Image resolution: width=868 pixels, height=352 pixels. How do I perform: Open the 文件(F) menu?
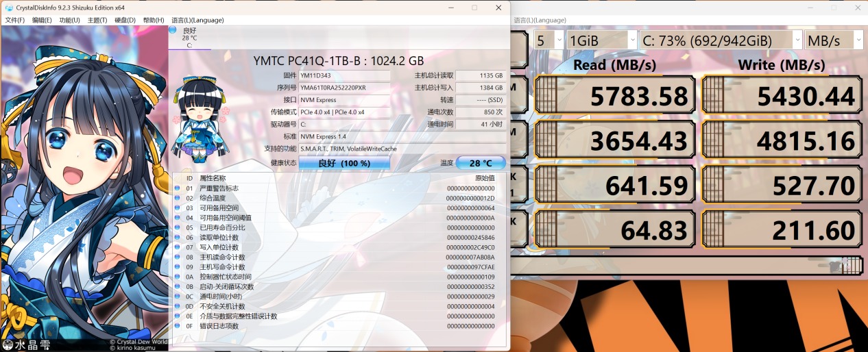[15, 20]
